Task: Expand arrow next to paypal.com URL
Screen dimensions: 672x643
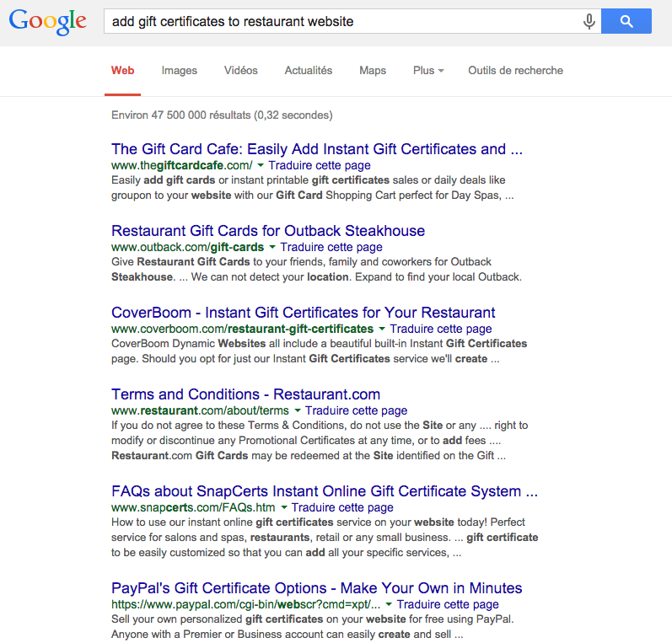Action: click(x=389, y=604)
